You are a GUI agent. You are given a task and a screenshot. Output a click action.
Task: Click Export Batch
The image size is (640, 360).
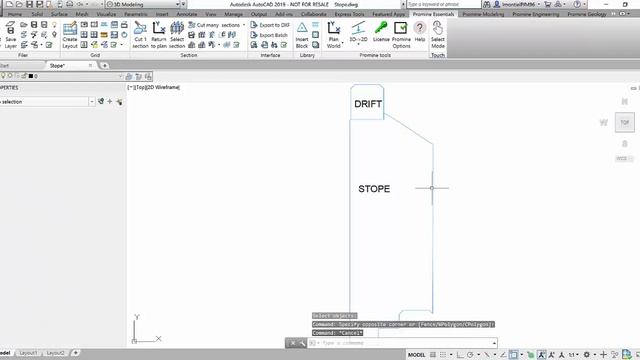pos(269,35)
